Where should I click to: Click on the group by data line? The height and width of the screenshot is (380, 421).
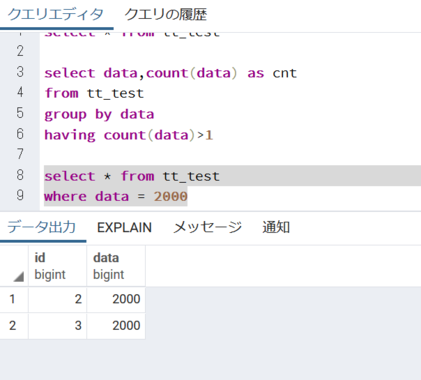99,114
